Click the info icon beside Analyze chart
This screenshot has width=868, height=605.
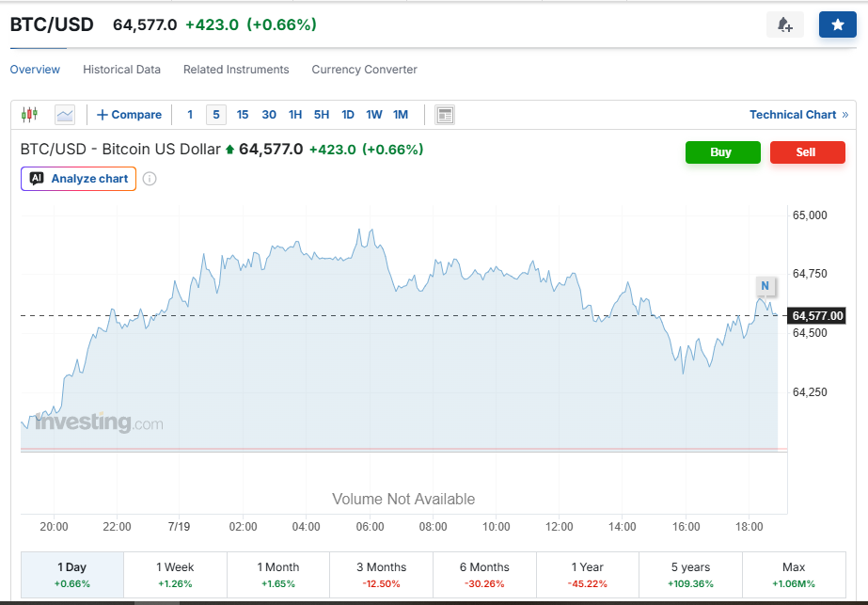pos(150,179)
